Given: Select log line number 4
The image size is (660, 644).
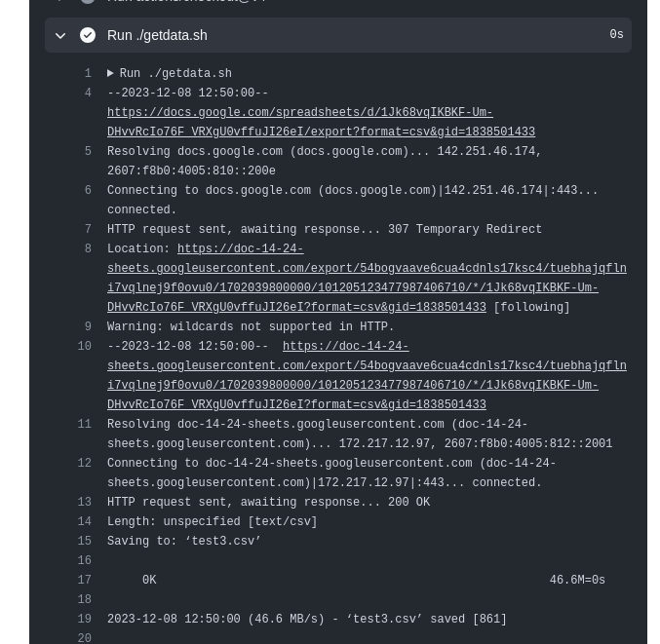Looking at the screenshot, I should pyautogui.click(x=88, y=93).
